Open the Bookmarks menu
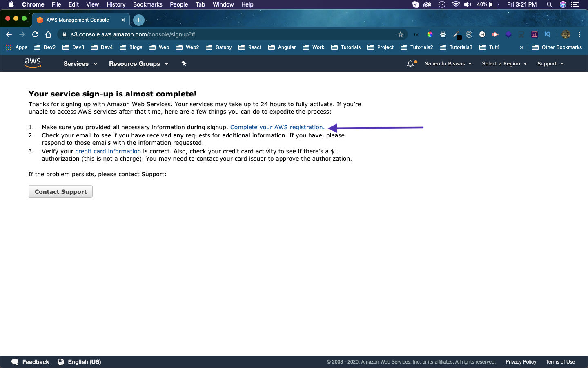 (x=148, y=4)
